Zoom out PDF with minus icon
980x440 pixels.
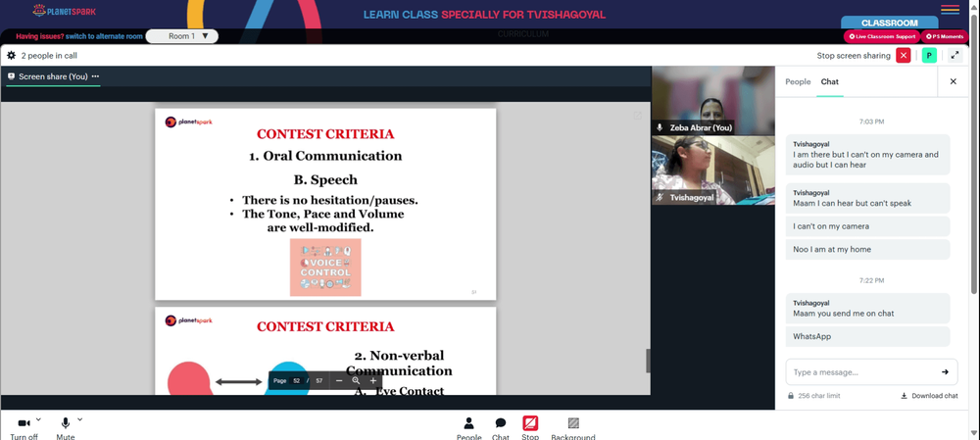(x=339, y=380)
